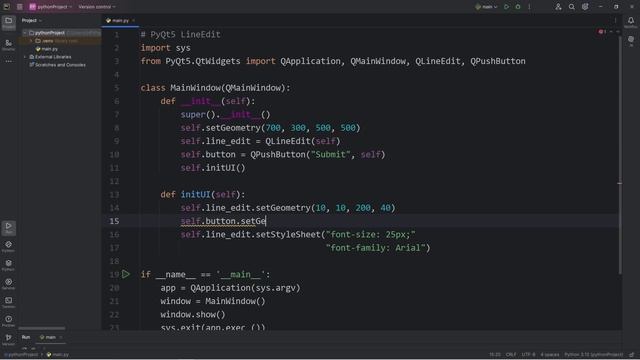Click "font-family: Arial" string on line 17
The image size is (640, 360).
tap(376, 248)
